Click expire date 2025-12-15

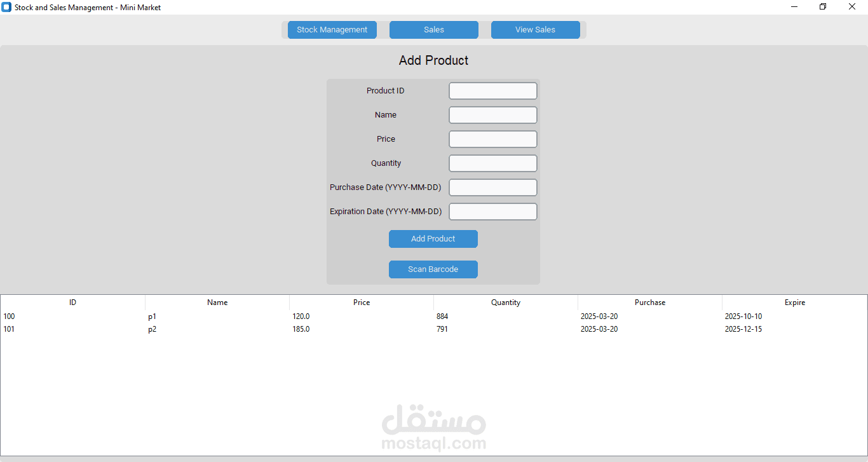pos(743,329)
